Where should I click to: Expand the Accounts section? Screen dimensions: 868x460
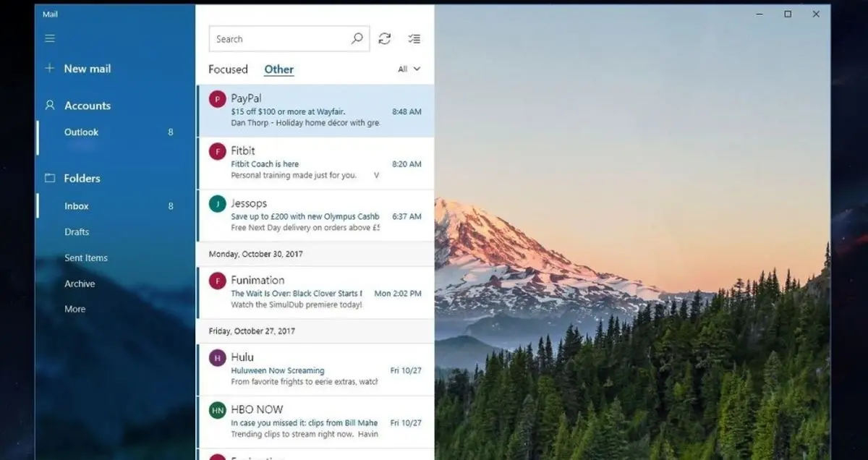(87, 106)
